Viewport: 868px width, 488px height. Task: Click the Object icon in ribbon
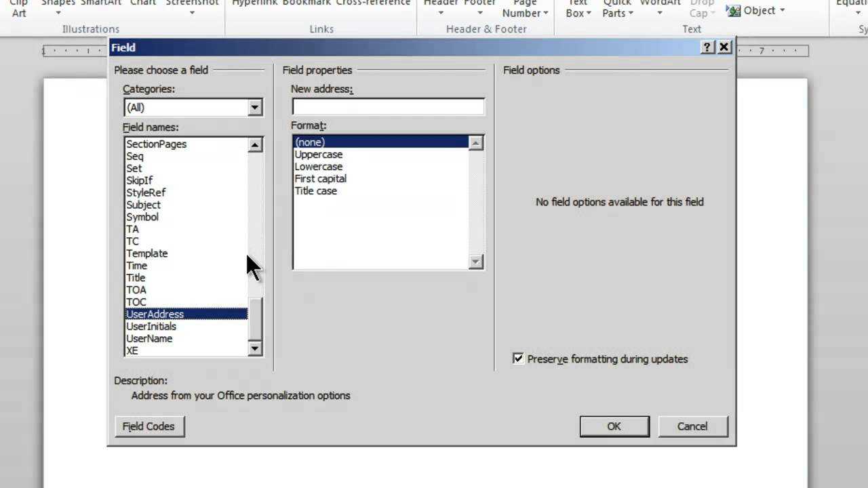(x=733, y=11)
